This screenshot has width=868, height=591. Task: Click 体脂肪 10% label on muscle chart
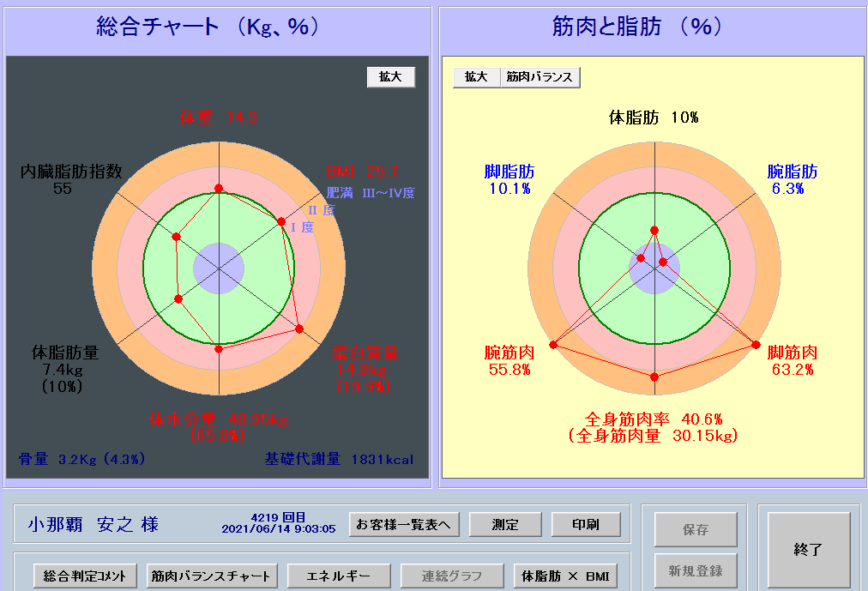pos(654,118)
